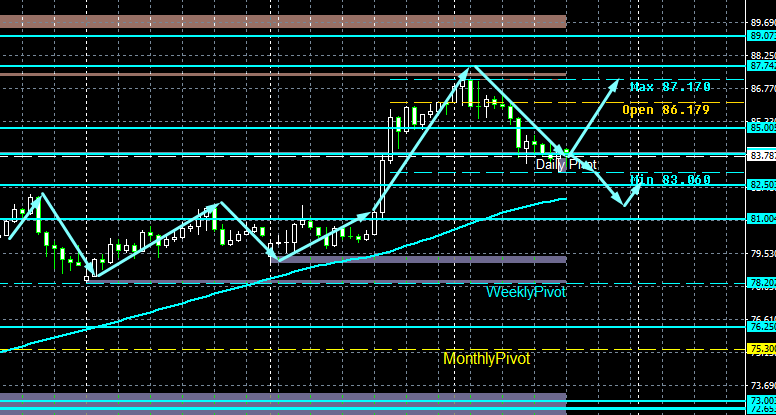Click the cyan 85.005 price tag
Image resolution: width=776 pixels, height=415 pixels.
click(761, 128)
